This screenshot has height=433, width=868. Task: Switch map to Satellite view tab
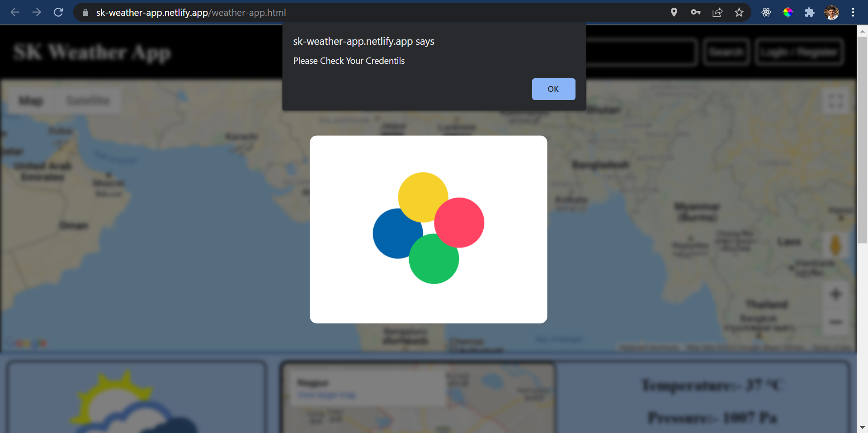88,100
